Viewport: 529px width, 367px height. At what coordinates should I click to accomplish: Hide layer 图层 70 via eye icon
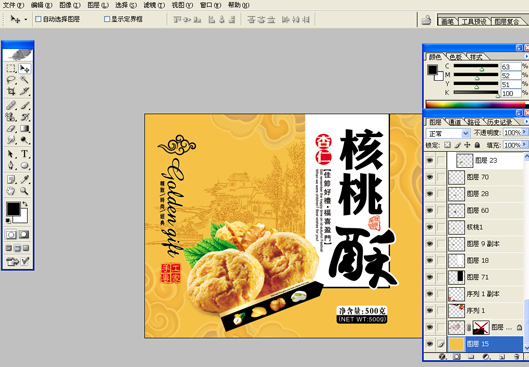coord(430,177)
